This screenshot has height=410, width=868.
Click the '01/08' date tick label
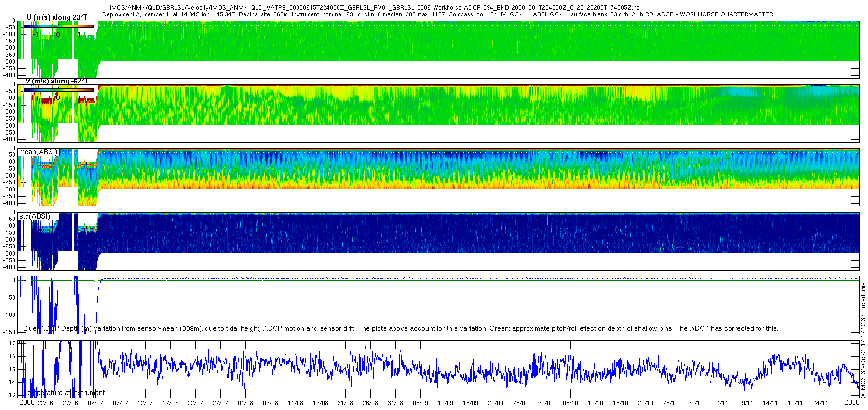pyautogui.click(x=245, y=403)
